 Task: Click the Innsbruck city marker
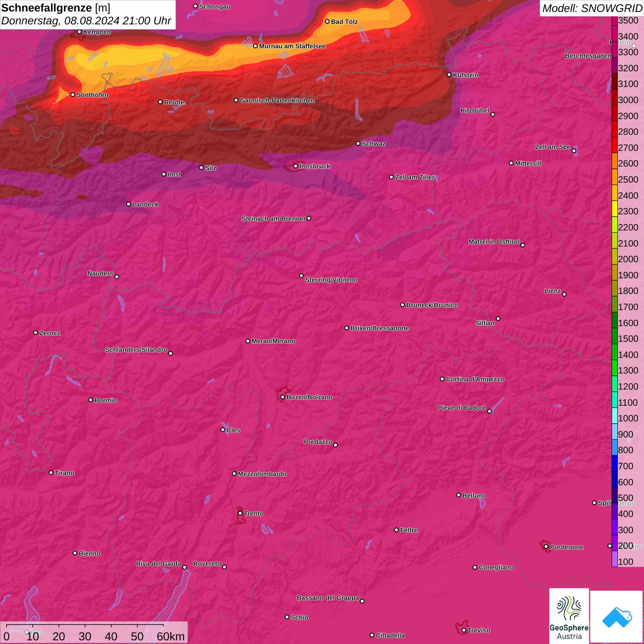click(x=295, y=166)
